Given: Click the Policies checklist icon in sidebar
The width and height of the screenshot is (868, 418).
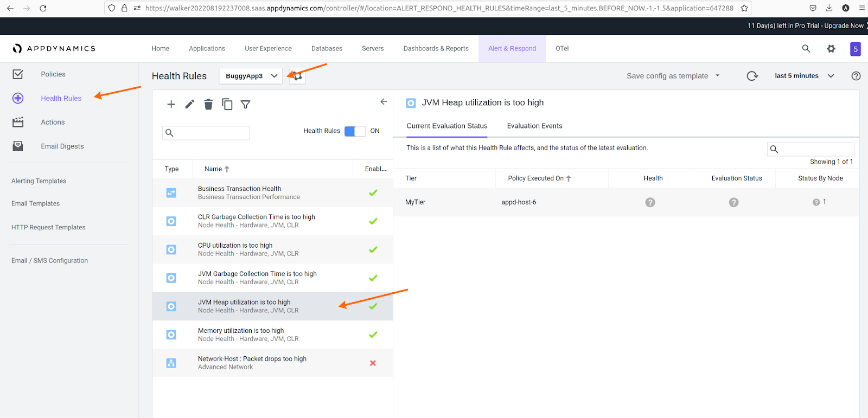Looking at the screenshot, I should 18,74.
